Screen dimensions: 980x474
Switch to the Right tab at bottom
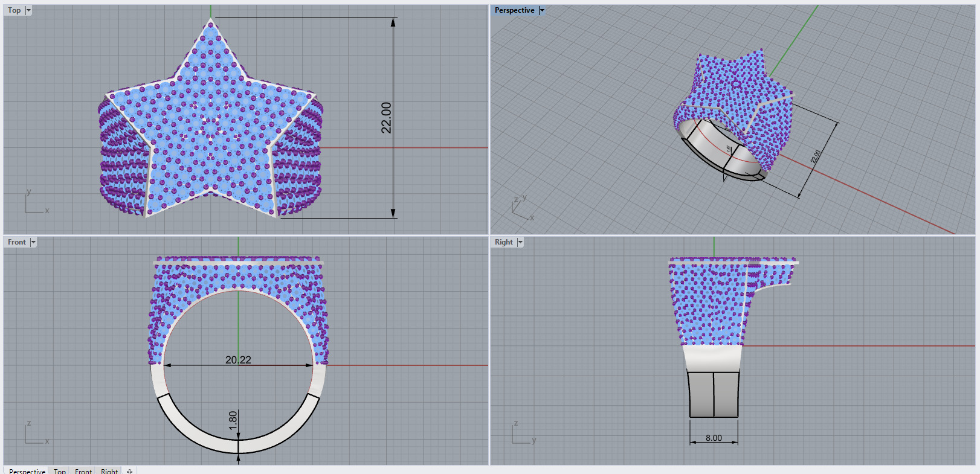[x=109, y=471]
